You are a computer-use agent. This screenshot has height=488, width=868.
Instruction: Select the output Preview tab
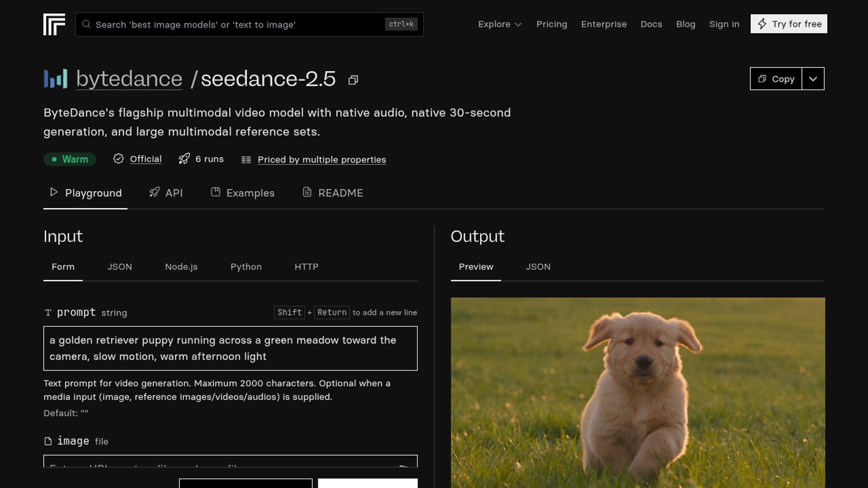pyautogui.click(x=476, y=267)
